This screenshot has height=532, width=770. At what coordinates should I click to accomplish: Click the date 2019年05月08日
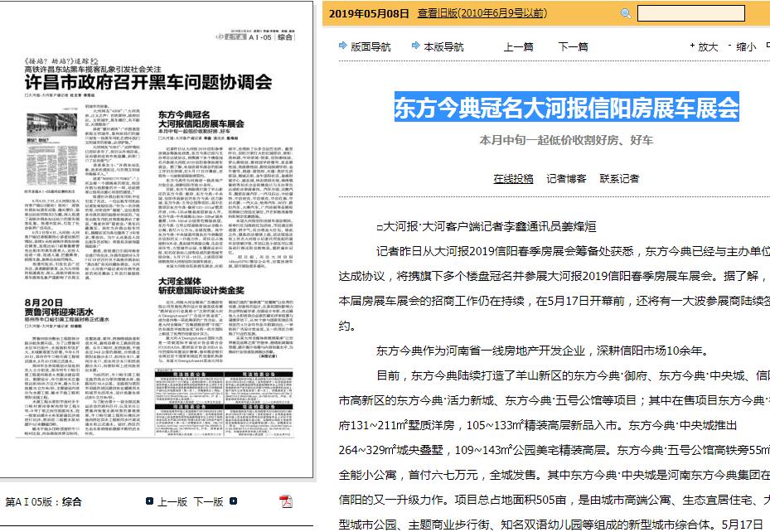pos(369,13)
